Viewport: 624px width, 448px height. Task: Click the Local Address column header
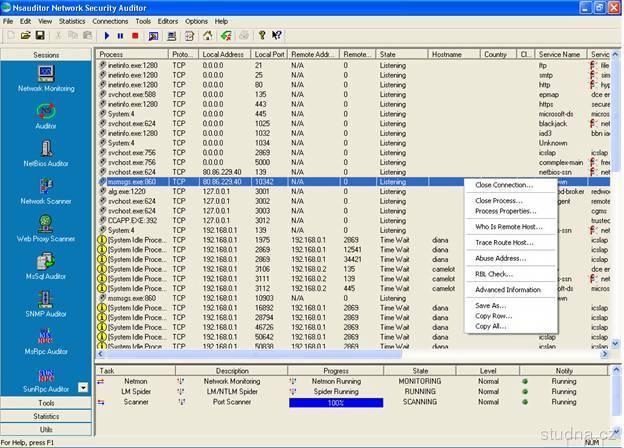[223, 54]
